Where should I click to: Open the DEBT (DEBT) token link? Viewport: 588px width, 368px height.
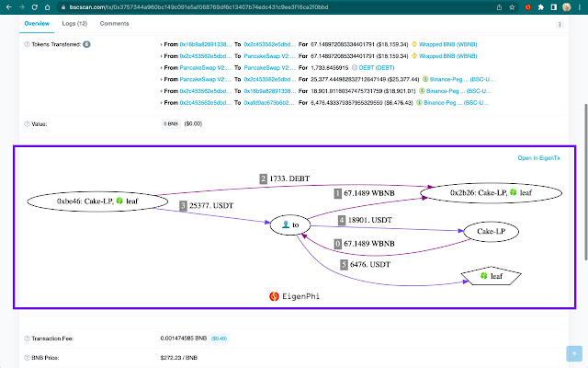pos(377,68)
